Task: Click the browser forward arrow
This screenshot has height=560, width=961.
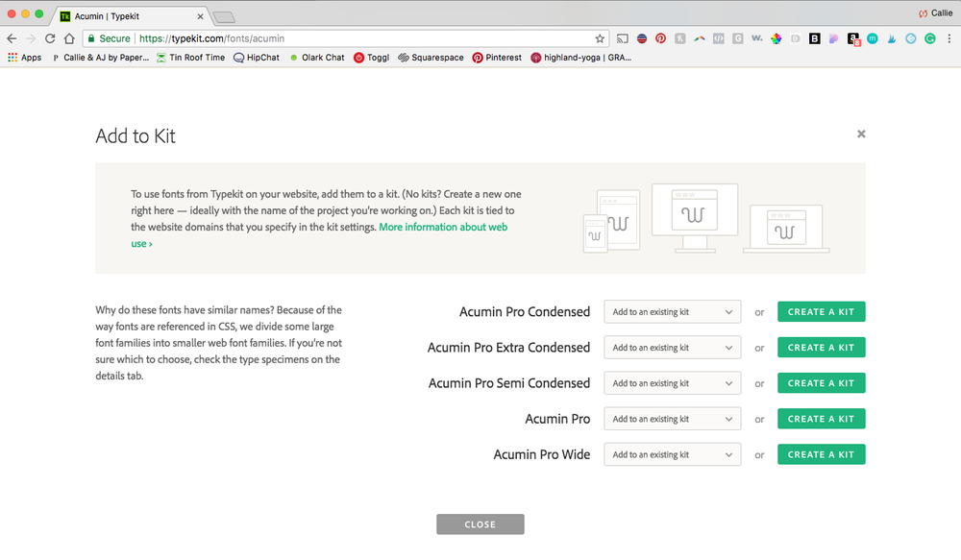Action: tap(31, 38)
